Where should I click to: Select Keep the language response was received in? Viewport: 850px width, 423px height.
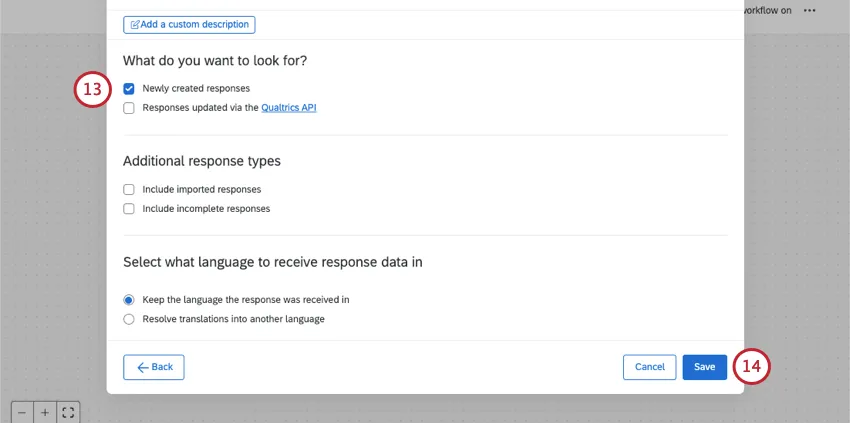(129, 299)
